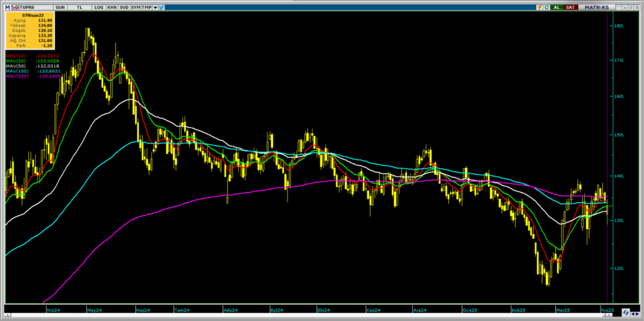Click the orange lightning bolt icon
Screen dimensions: 644x321
coord(540,7)
